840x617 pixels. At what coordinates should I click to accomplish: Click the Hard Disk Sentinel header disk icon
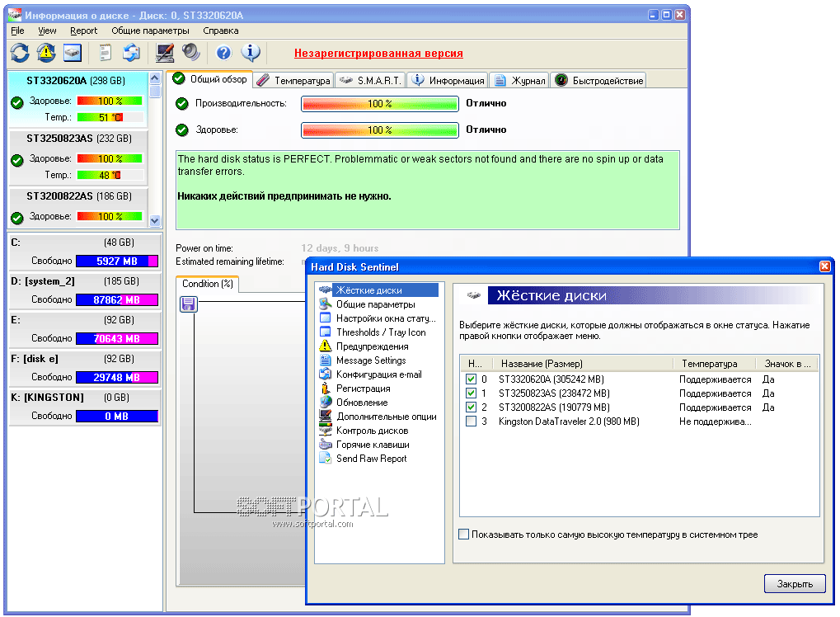click(x=473, y=295)
